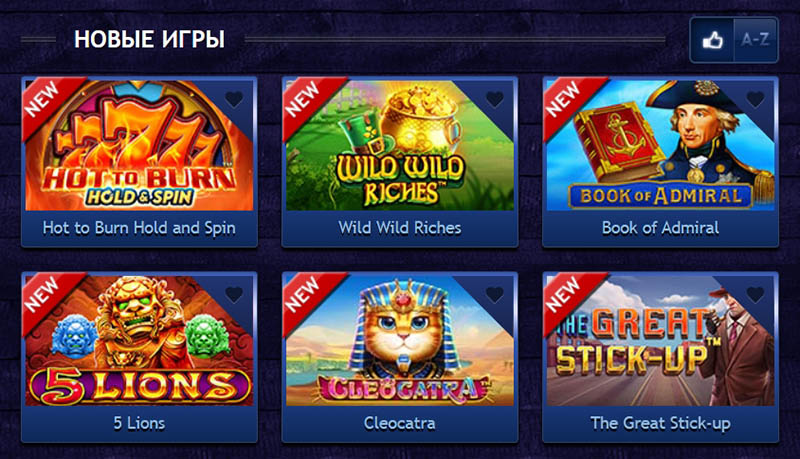Launch Wild Wild Riches game image

pos(399,145)
